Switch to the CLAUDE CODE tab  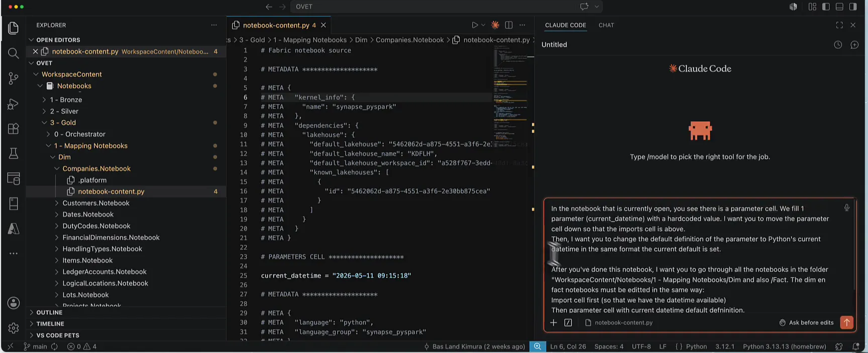tap(566, 25)
